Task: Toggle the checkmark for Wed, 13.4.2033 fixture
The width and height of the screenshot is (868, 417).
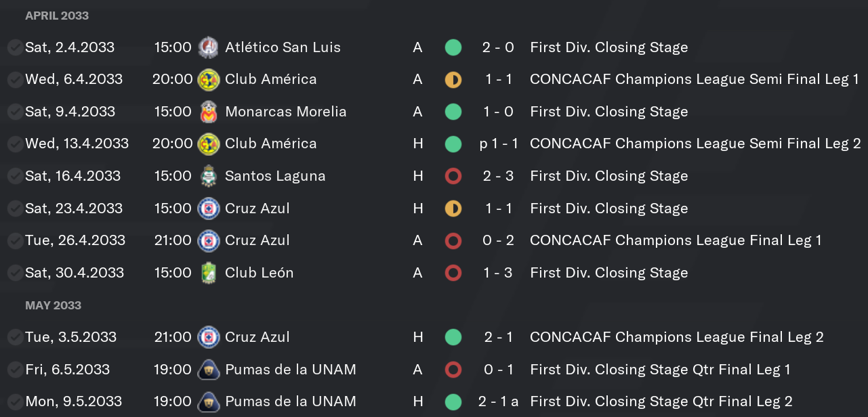Action: pyautogui.click(x=14, y=144)
